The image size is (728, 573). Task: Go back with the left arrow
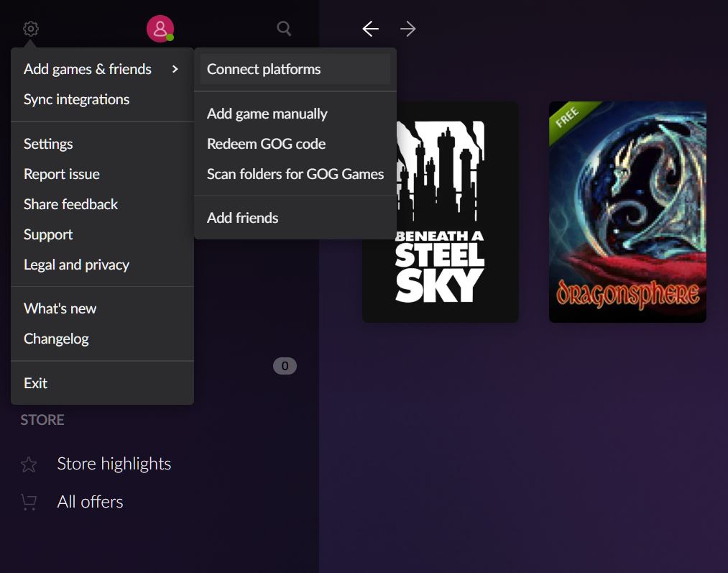pos(371,29)
